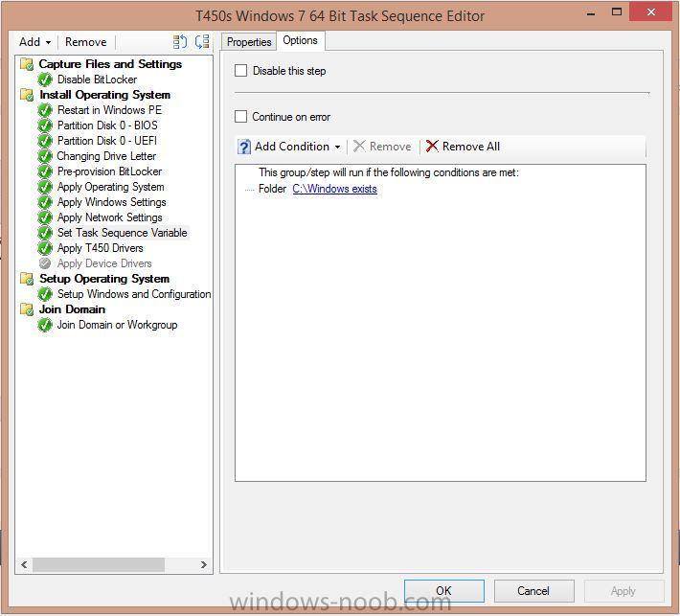Click the green check icon beside Apply Windows Settings

(45, 202)
